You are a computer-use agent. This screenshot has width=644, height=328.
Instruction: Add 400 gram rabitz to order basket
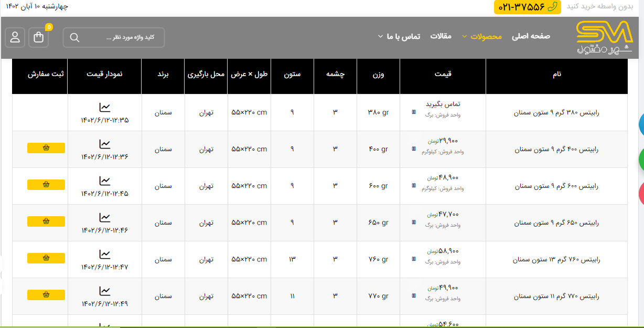pyautogui.click(x=46, y=148)
